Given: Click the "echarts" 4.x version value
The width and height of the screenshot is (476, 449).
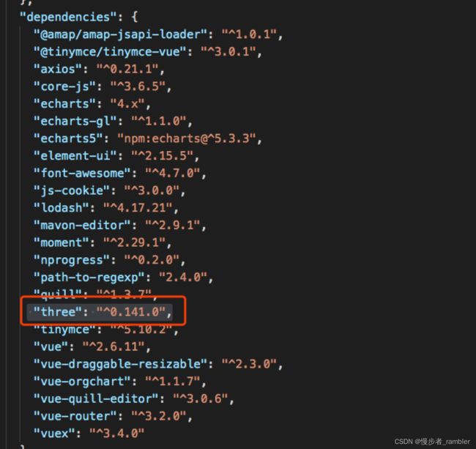Looking at the screenshot, I should (127, 104).
